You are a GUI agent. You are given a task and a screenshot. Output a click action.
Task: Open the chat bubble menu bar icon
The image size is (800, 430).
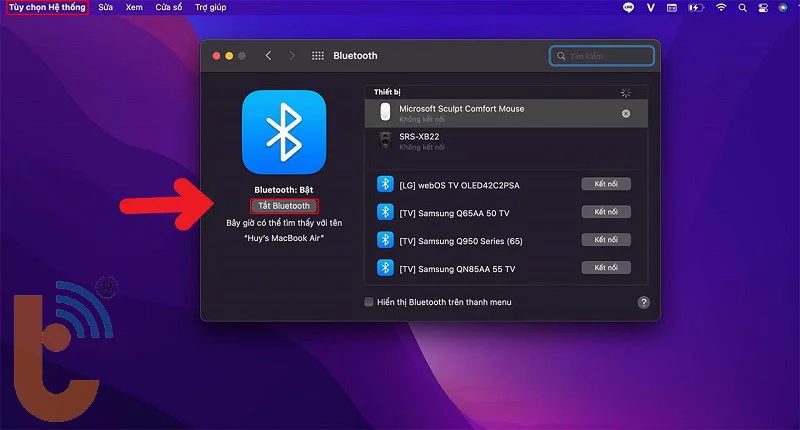click(x=629, y=8)
